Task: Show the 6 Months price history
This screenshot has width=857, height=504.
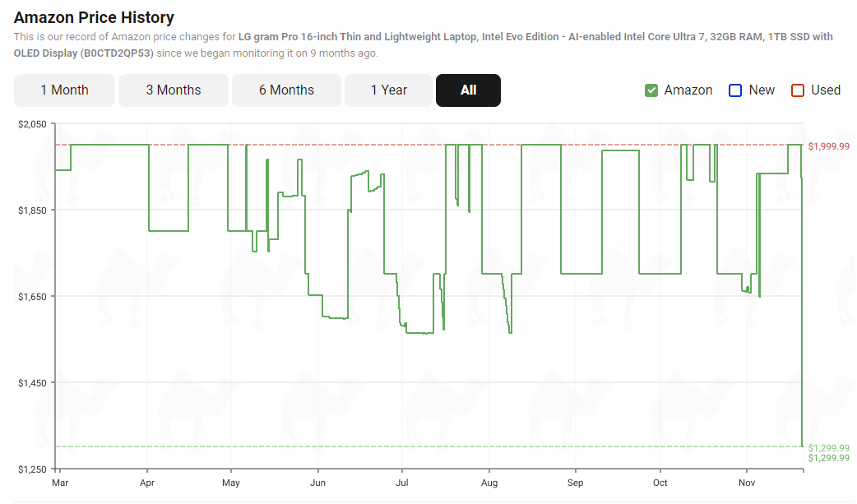Action: 286,90
